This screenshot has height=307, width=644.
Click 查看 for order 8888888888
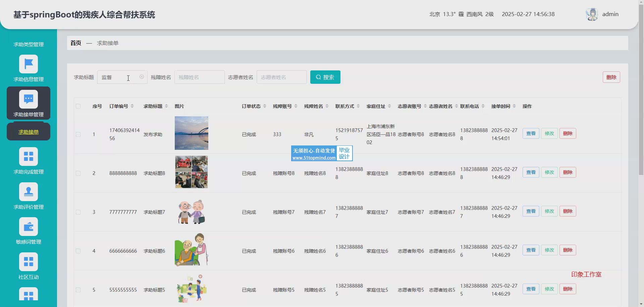(x=531, y=172)
